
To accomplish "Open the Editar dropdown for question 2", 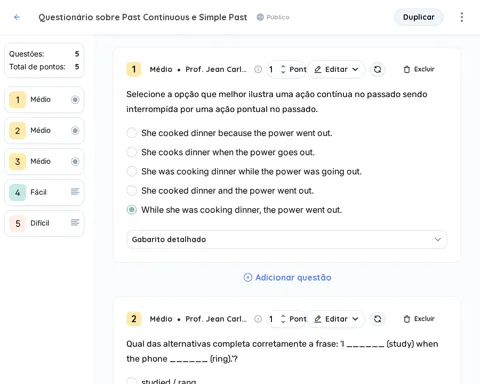I will [336, 319].
